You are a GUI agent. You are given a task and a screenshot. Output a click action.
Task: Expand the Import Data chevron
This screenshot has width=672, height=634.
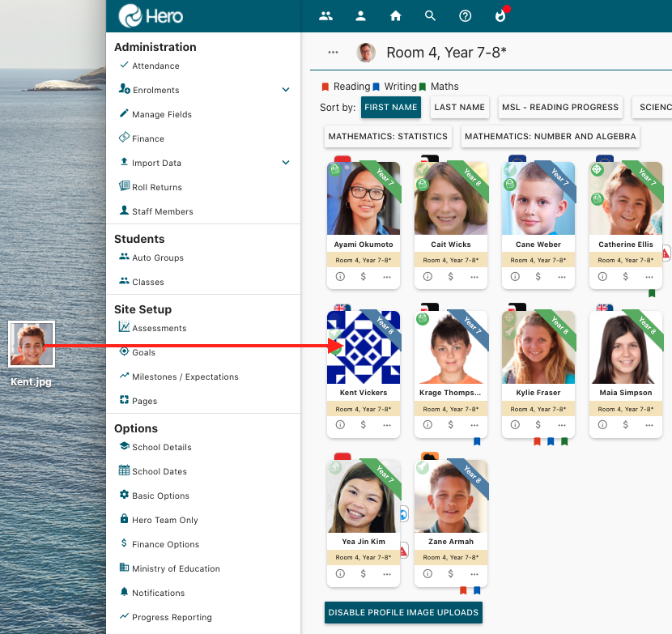[x=285, y=162]
